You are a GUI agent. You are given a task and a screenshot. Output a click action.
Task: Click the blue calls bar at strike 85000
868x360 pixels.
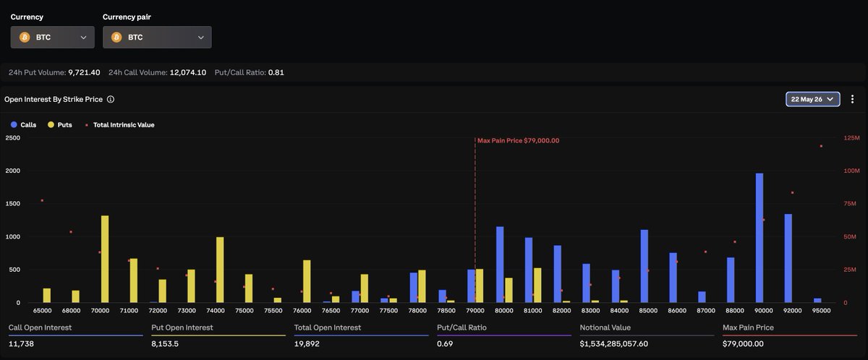click(644, 266)
